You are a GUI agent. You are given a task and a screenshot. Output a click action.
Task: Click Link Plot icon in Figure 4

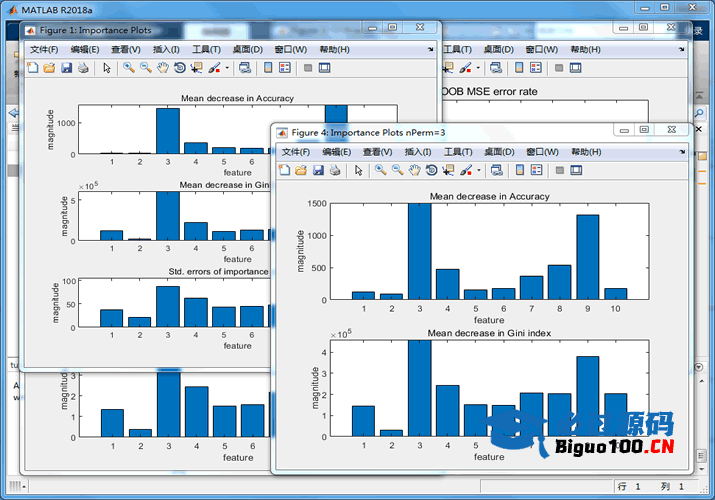[x=497, y=170]
